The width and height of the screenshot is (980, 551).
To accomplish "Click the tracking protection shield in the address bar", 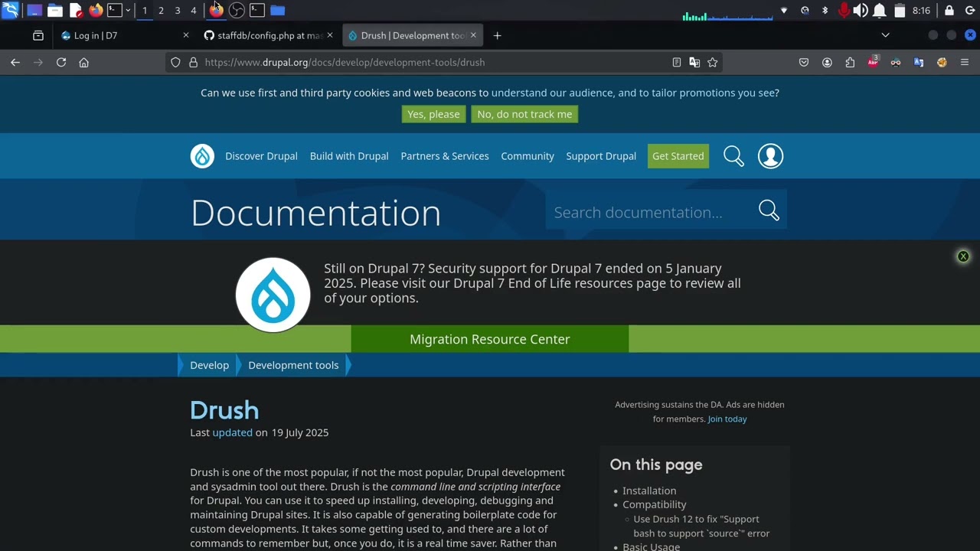I will (x=175, y=62).
